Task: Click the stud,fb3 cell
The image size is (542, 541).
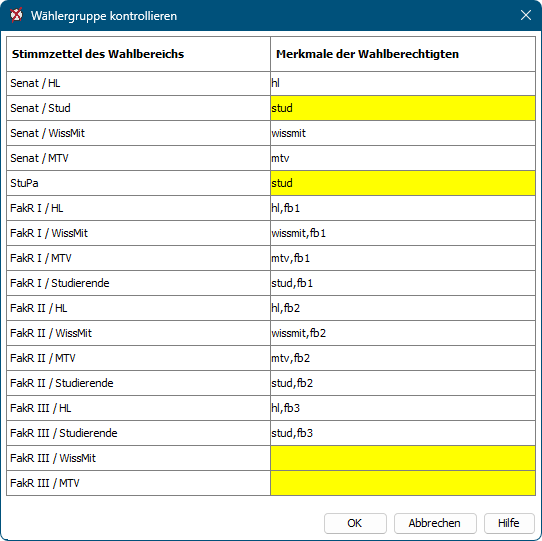Action: pyautogui.click(x=403, y=433)
